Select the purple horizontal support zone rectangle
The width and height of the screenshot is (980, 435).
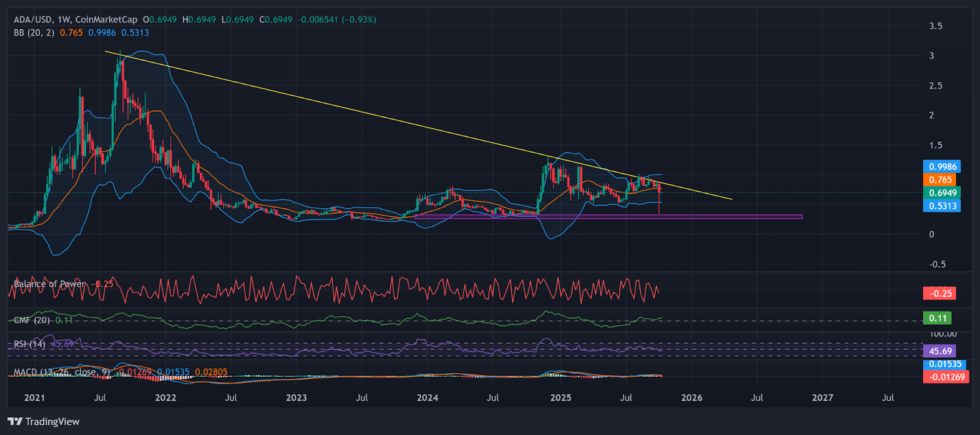[x=735, y=216]
